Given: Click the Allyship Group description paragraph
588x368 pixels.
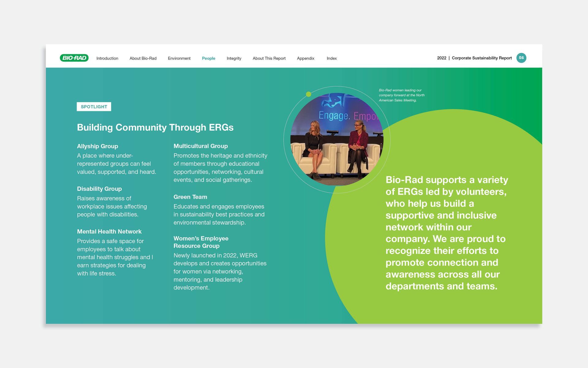Looking at the screenshot, I should coord(116,164).
